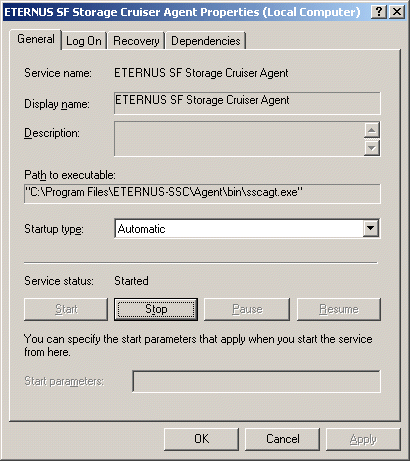Click Description scrollbar down arrow
410x461 pixels.
pos(372,148)
